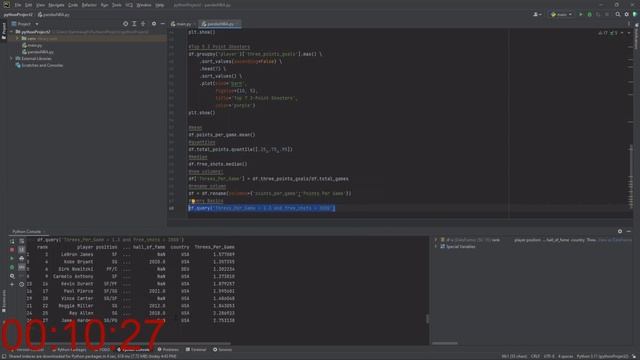Debug the current configuration
The image size is (640, 360).
(589, 15)
